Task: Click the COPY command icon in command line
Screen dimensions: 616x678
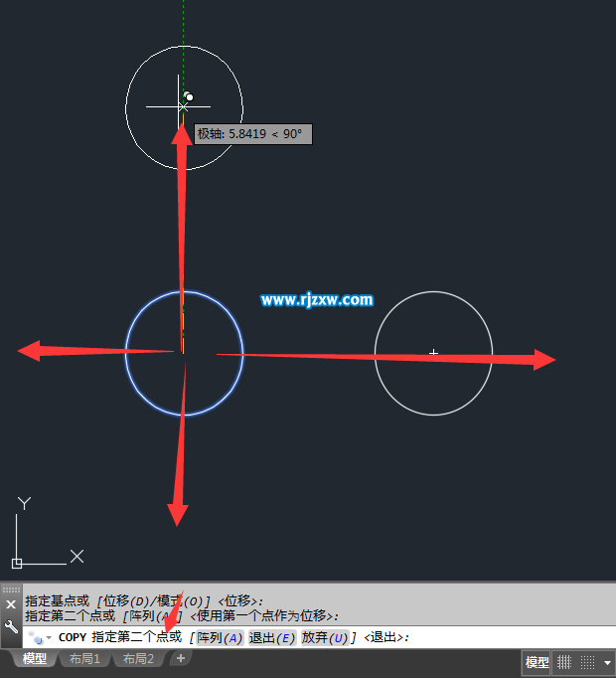Action: 35,637
